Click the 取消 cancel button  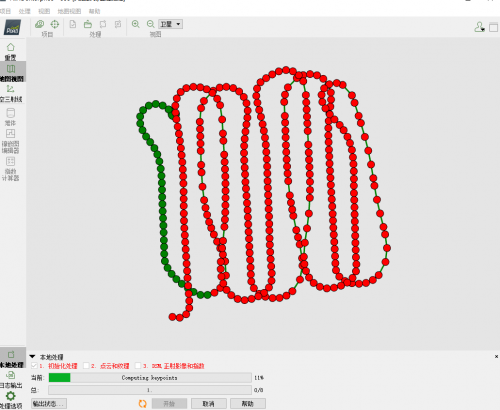pyautogui.click(x=209, y=404)
